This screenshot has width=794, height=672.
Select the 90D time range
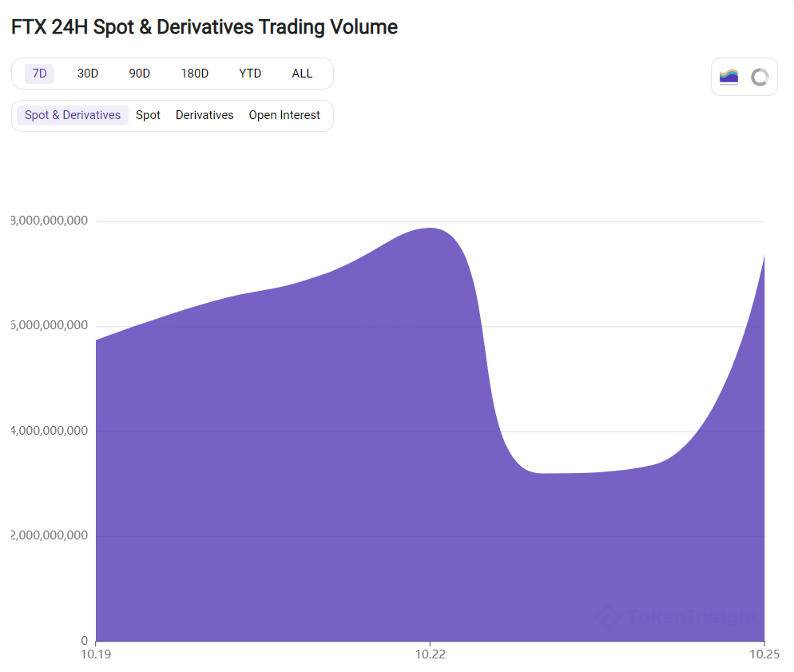(x=139, y=74)
